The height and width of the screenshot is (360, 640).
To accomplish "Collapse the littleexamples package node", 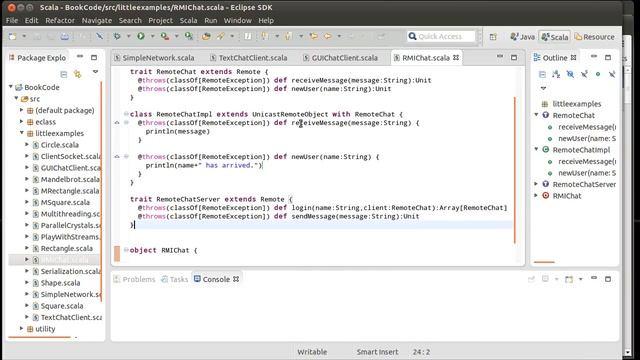I will coord(22,133).
